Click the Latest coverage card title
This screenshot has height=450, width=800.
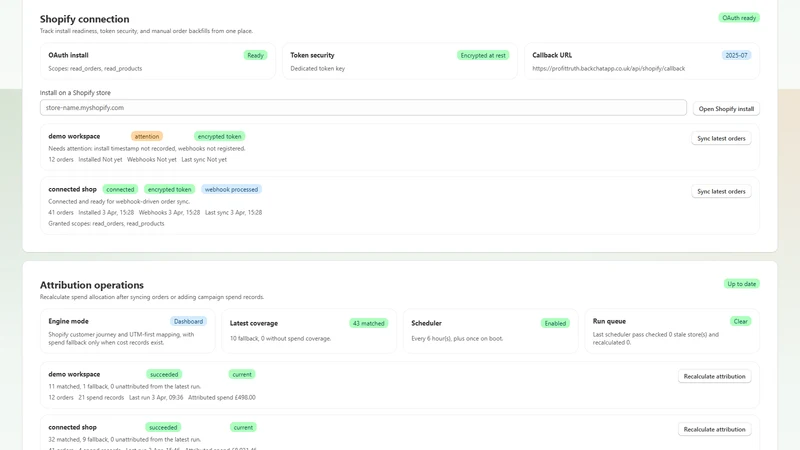(254, 323)
